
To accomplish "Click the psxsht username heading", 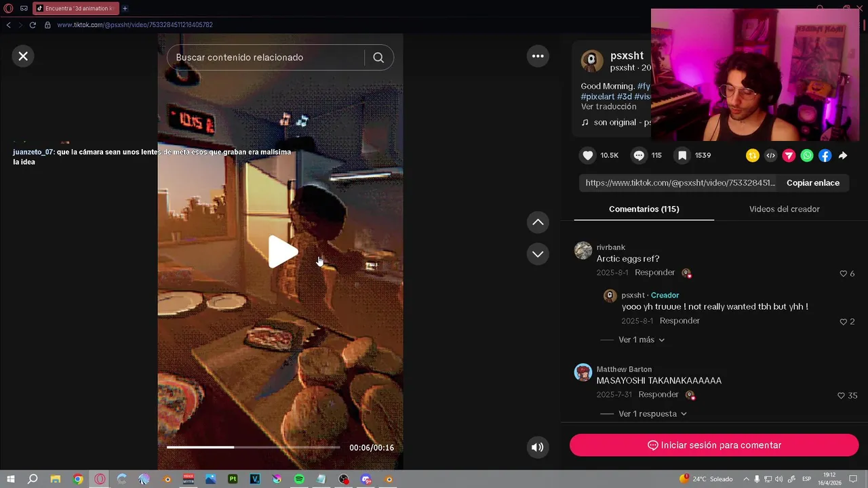I will coord(627,56).
